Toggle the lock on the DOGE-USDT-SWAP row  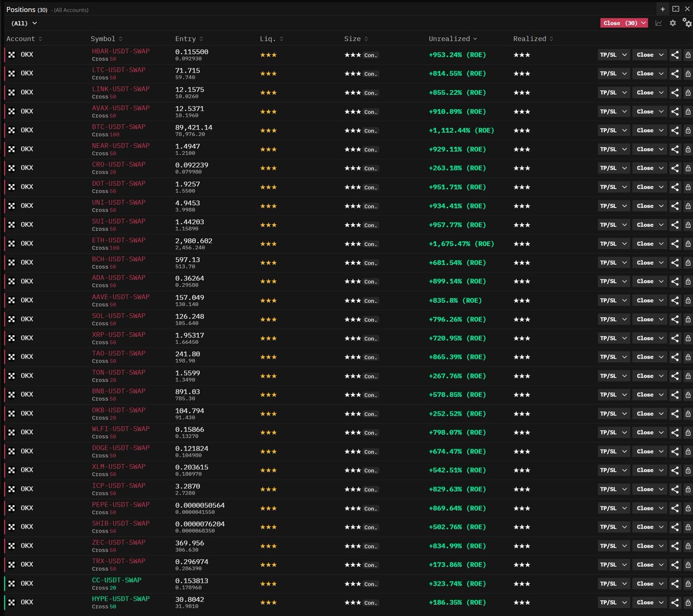click(688, 451)
